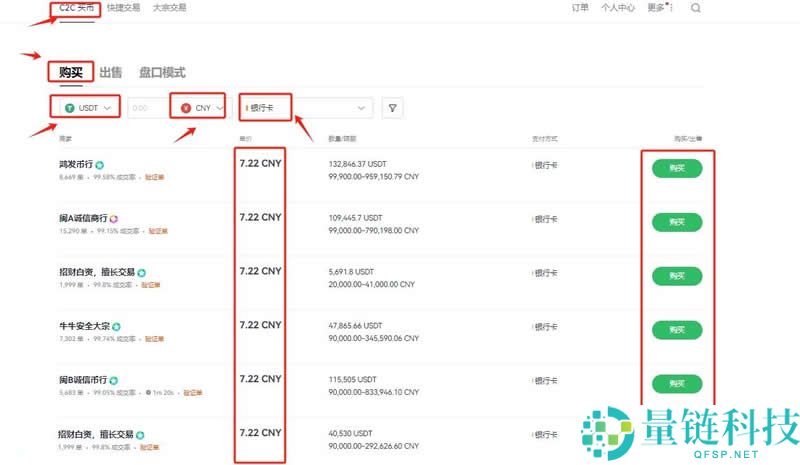This screenshot has width=800, height=465.
Task: Click limit 90,000.00–292,626.60 CNY
Action: 374,446
